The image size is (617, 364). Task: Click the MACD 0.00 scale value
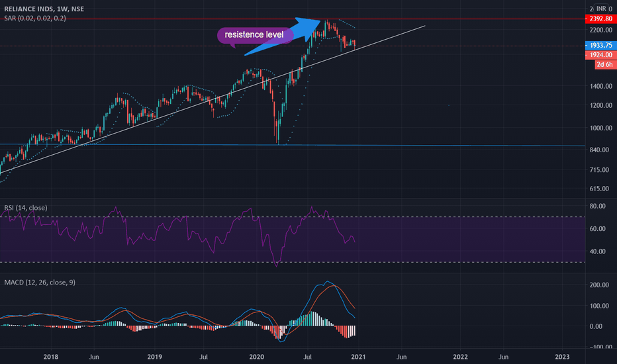pyautogui.click(x=596, y=326)
